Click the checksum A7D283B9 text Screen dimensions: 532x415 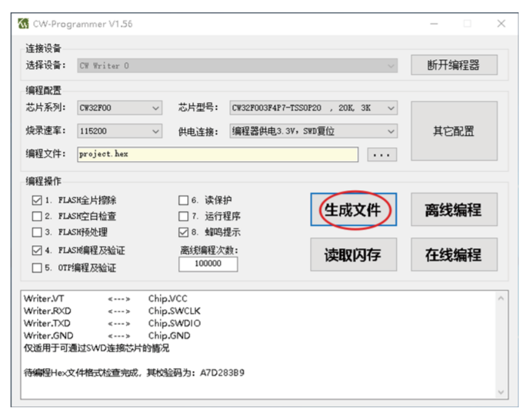point(222,373)
